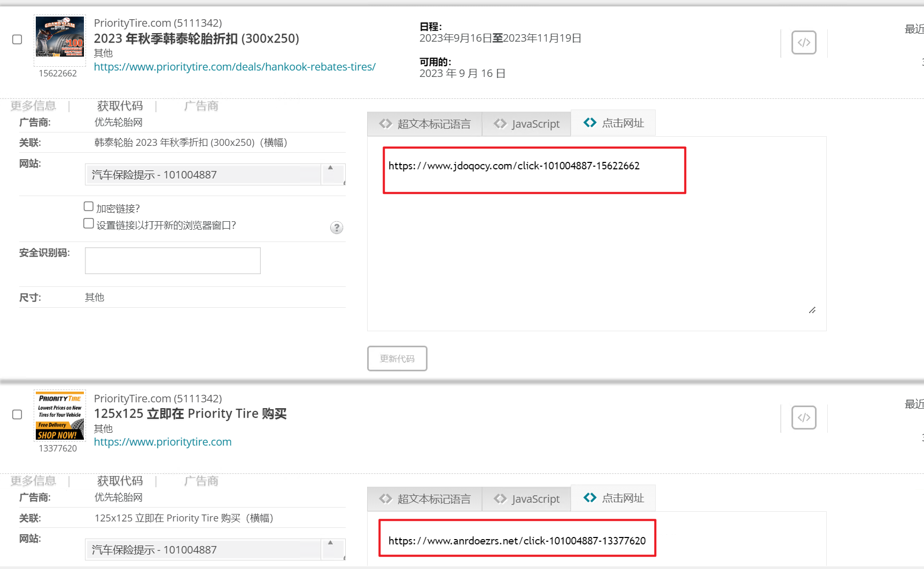Open the Priority Tire Shop Now banner thumbnail

click(x=60, y=416)
